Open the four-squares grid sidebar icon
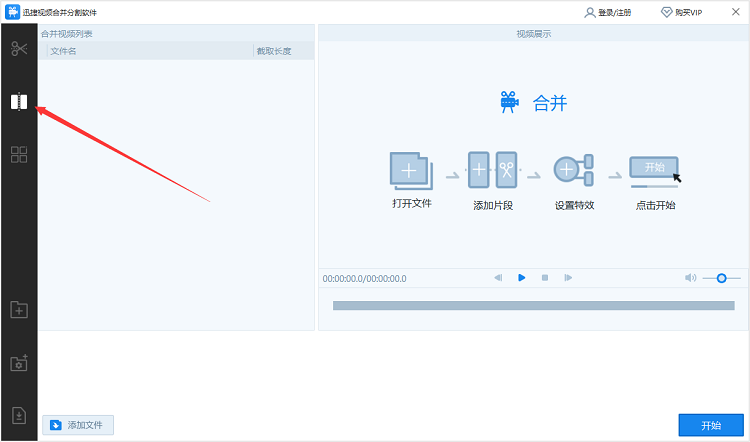This screenshot has height=442, width=750. point(19,155)
